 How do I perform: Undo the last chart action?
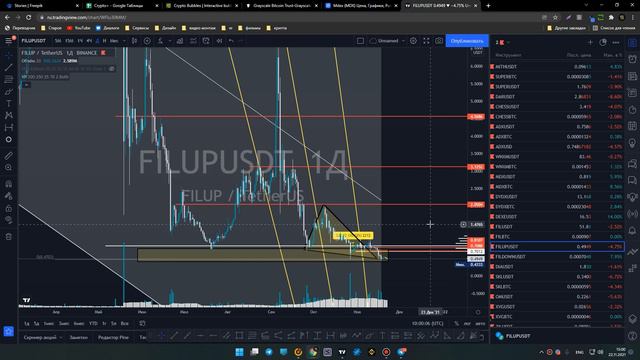point(231,41)
